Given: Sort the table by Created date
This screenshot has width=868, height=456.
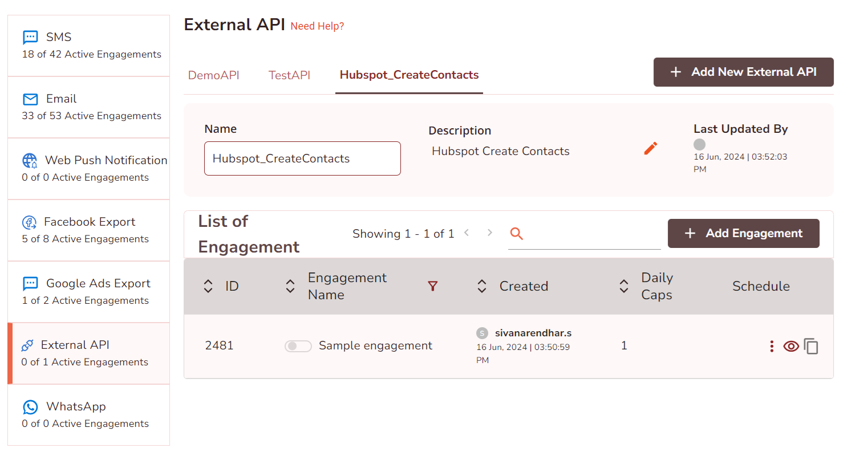Looking at the screenshot, I should [x=482, y=286].
